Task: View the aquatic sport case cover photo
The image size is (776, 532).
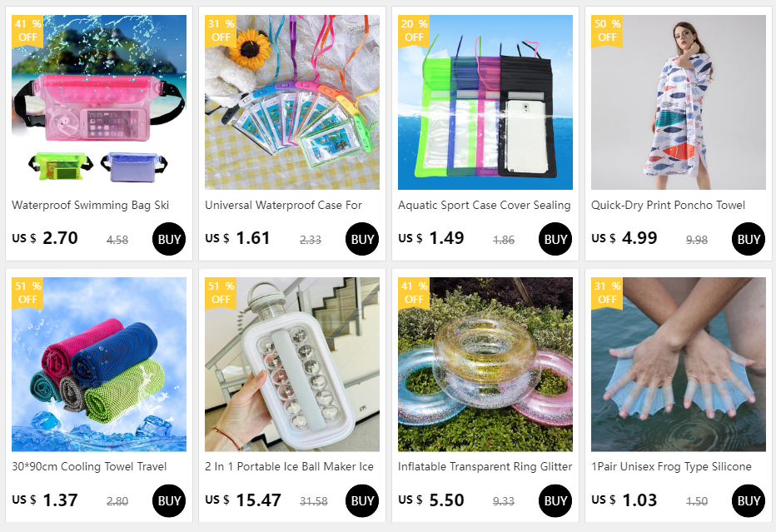Action: (x=485, y=102)
